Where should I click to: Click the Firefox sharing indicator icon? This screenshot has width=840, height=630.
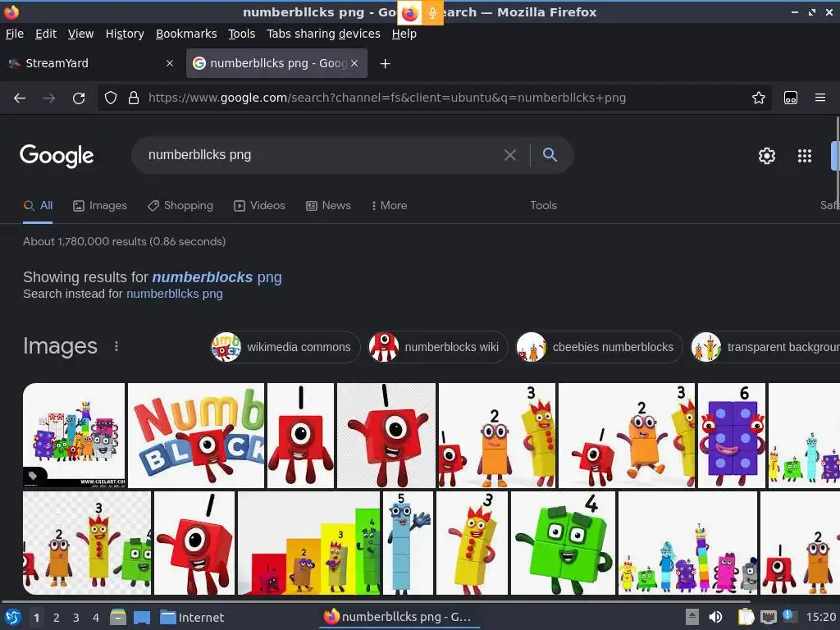coord(410,13)
